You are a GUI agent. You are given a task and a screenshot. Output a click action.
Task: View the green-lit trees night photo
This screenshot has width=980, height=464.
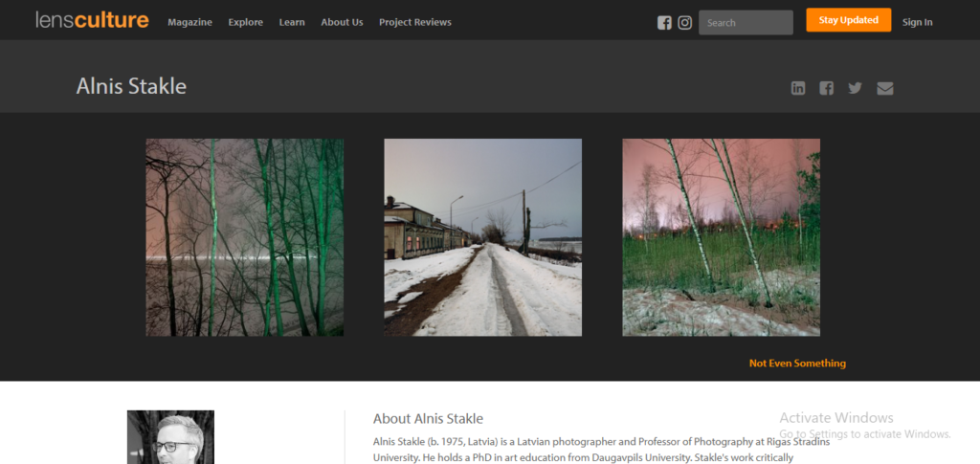click(244, 237)
